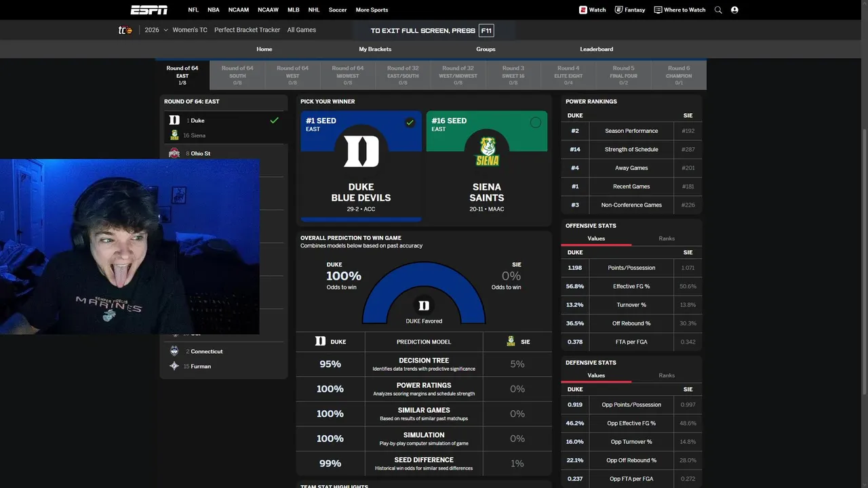Click the webcam overlay video
The image size is (868, 488).
(x=130, y=247)
